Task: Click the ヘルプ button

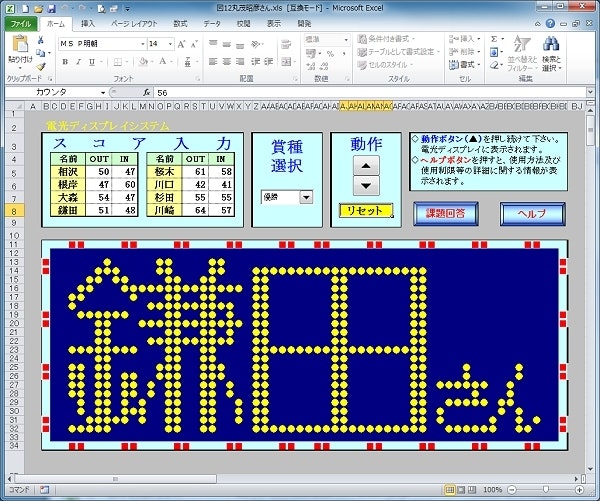Action: [532, 214]
